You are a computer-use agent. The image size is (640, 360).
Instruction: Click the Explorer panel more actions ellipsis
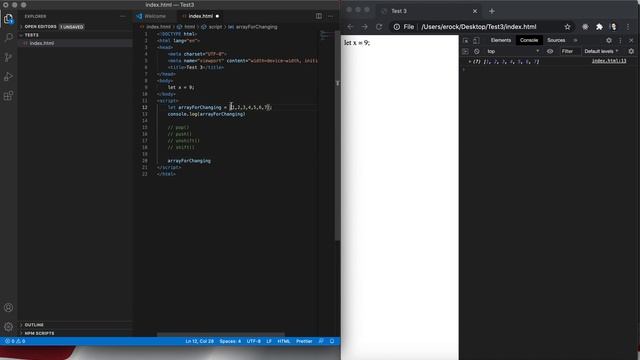point(123,16)
